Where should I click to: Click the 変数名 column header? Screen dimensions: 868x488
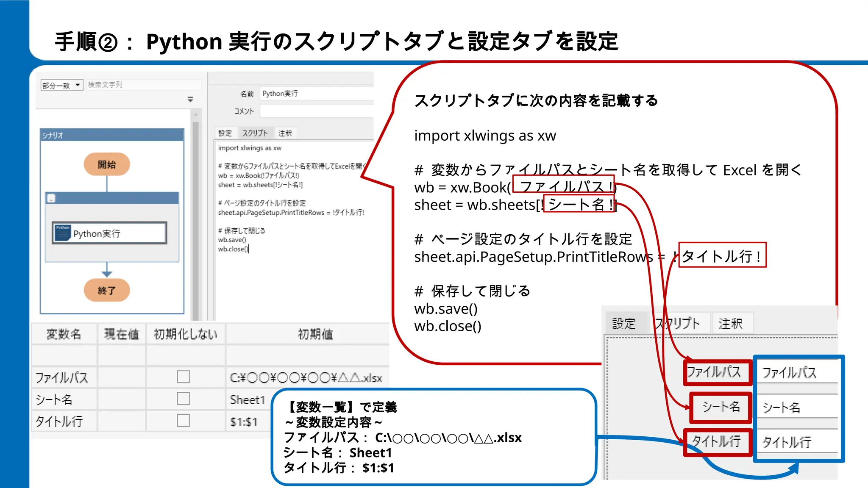tap(64, 334)
